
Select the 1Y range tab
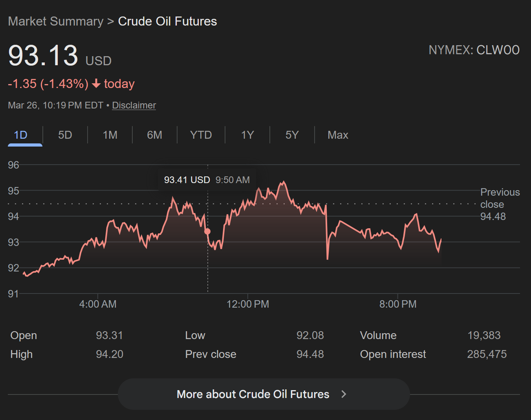pyautogui.click(x=247, y=135)
